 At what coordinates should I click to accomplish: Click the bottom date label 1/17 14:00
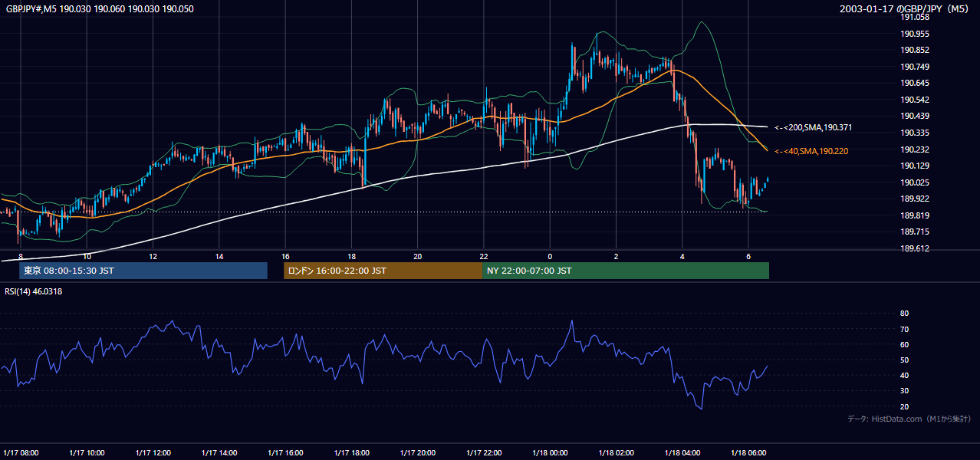coord(219,452)
